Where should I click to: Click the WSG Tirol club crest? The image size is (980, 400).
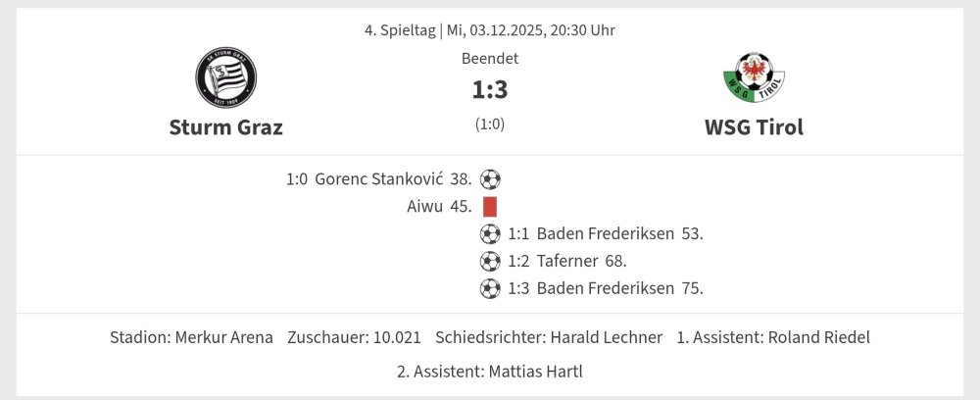[754, 77]
